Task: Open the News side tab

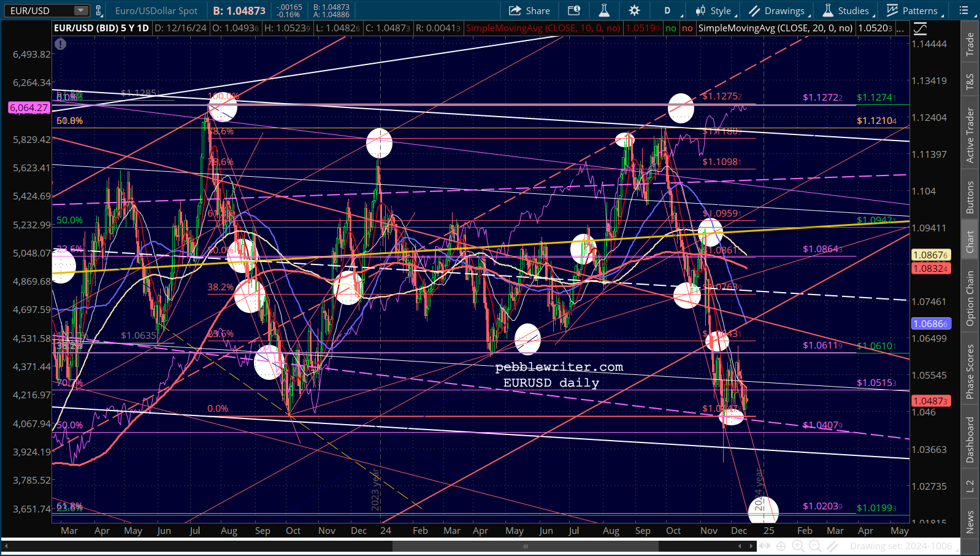Action: click(x=970, y=522)
